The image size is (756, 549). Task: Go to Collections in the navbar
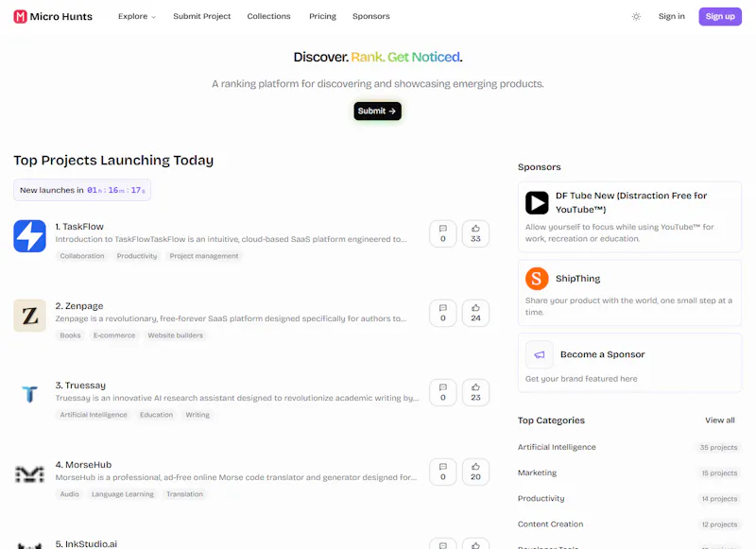[x=268, y=16]
